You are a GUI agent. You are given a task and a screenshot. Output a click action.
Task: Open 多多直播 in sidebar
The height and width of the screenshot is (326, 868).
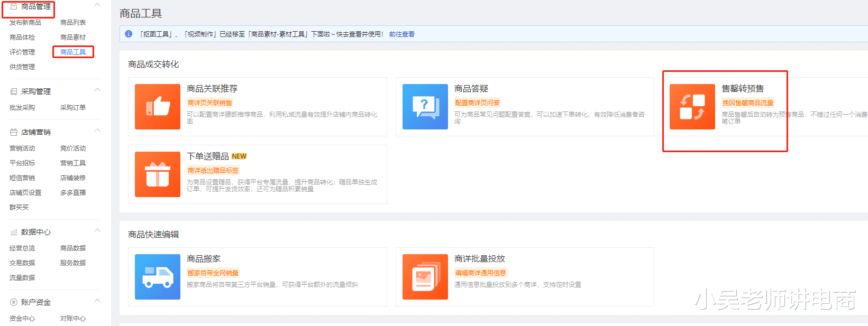pos(73,193)
